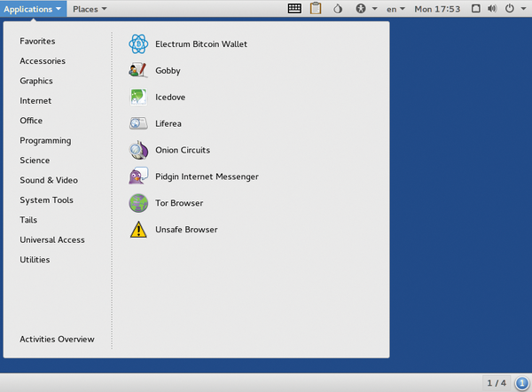The height and width of the screenshot is (392, 532).
Task: Open the universal access menu icon
Action: click(361, 9)
